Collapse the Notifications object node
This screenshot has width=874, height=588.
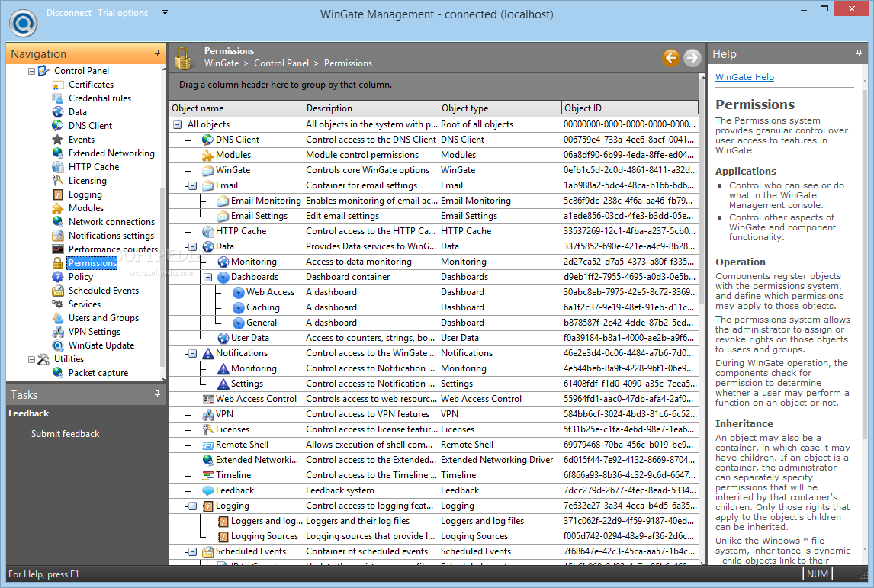click(192, 353)
